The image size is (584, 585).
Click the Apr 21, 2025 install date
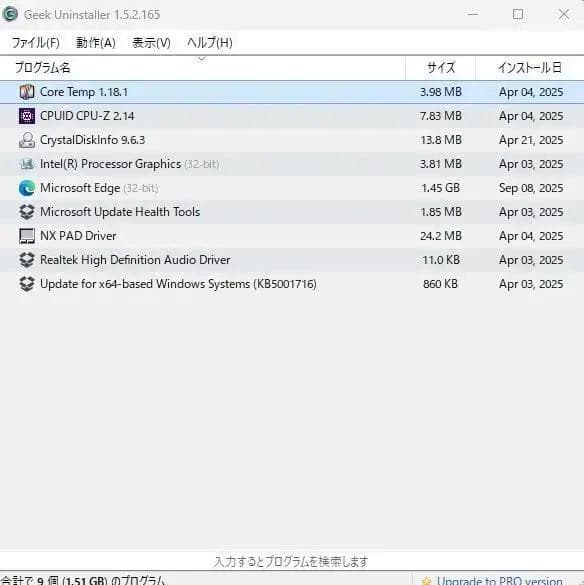tap(531, 140)
